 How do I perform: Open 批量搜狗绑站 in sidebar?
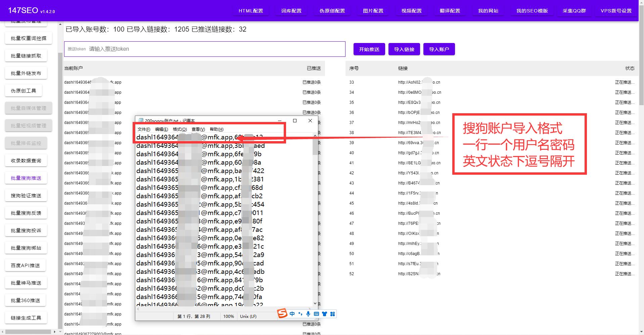pyautogui.click(x=26, y=248)
